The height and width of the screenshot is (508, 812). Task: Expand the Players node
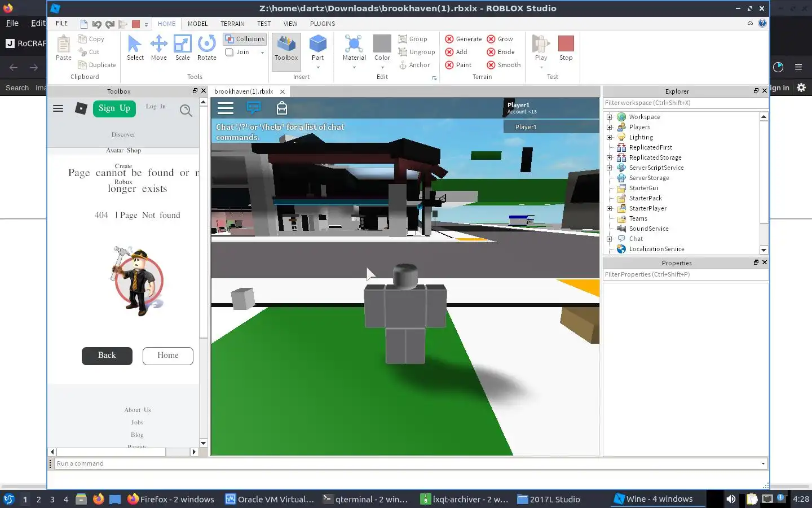coord(609,127)
